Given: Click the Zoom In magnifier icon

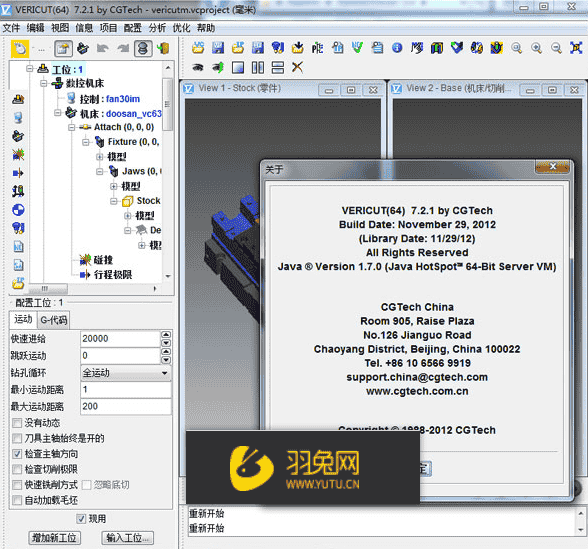Looking at the screenshot, I should [537, 48].
